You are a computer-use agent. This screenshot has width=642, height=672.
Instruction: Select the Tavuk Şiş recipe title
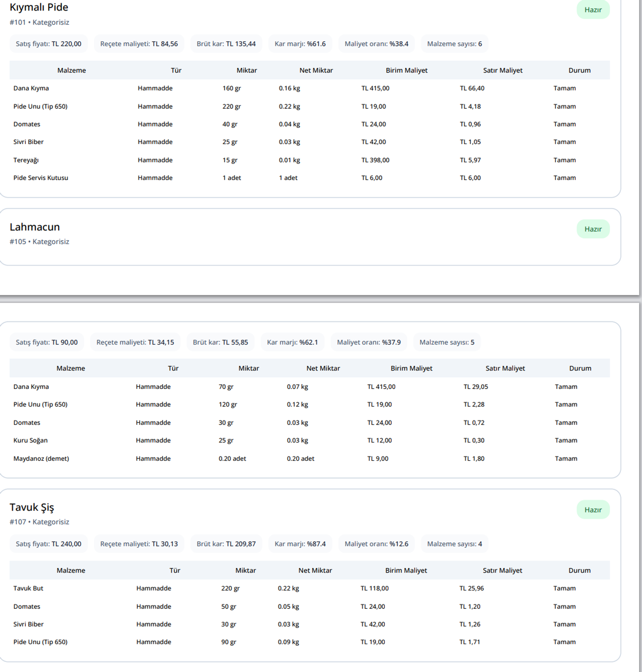(x=32, y=507)
